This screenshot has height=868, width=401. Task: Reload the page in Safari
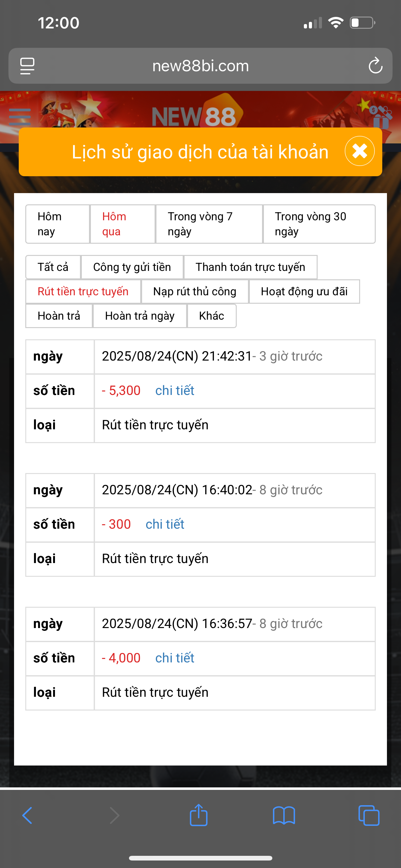pos(375,66)
